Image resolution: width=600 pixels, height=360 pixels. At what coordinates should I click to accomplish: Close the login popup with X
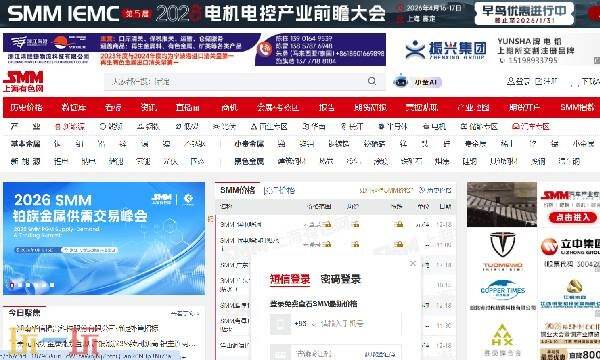point(412,263)
